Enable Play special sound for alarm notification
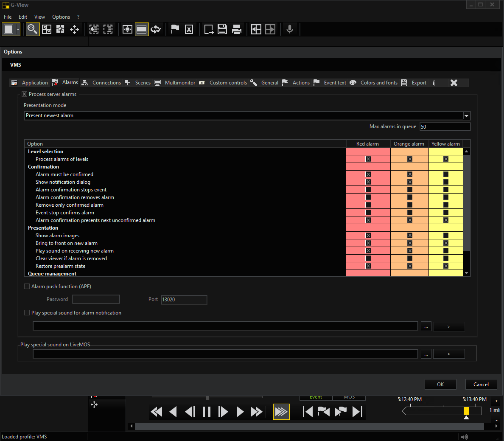This screenshot has width=504, height=441. pos(27,313)
